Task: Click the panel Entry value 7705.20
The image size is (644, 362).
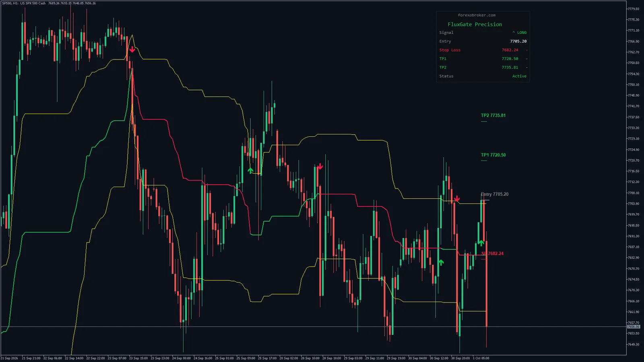Action: point(518,41)
